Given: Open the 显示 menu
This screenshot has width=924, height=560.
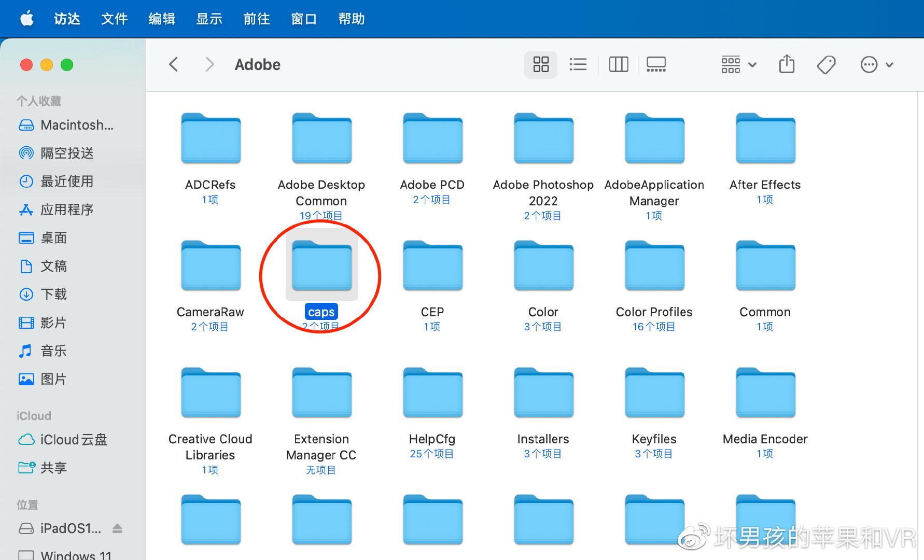Looking at the screenshot, I should pyautogui.click(x=209, y=19).
